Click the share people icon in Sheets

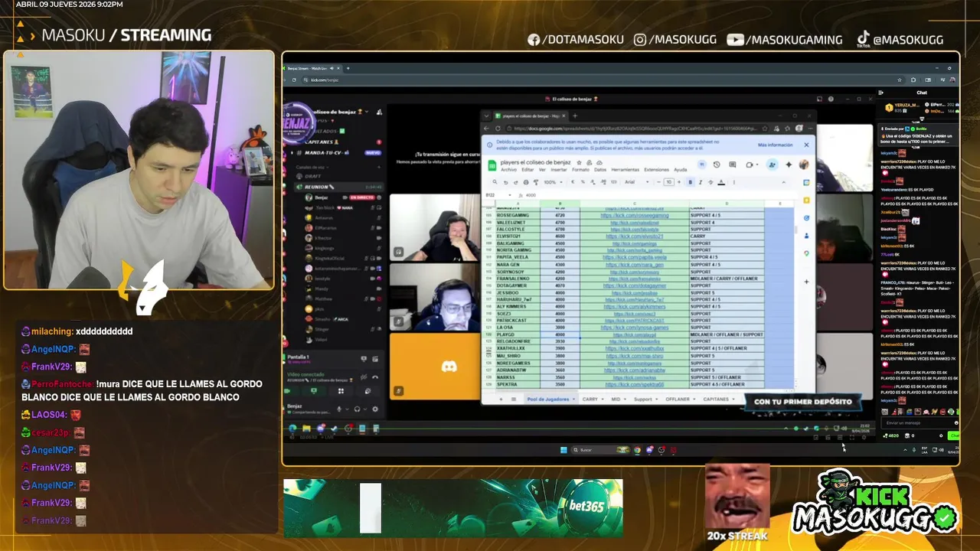click(x=772, y=165)
